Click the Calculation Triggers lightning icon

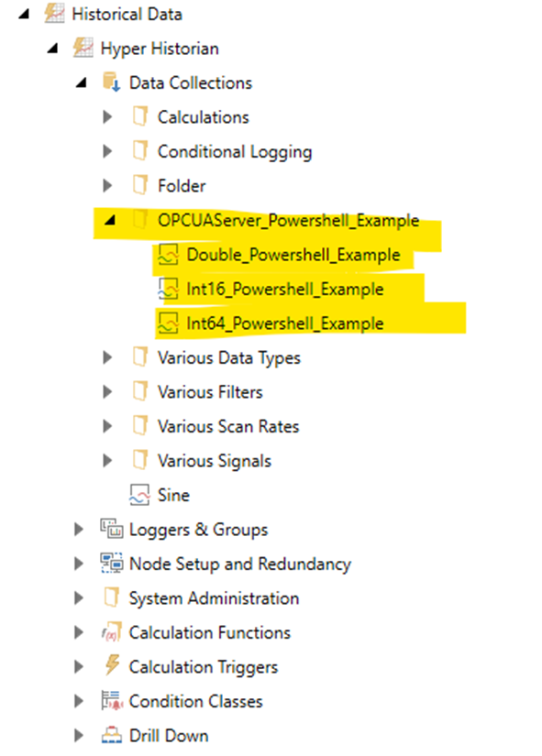click(x=112, y=666)
